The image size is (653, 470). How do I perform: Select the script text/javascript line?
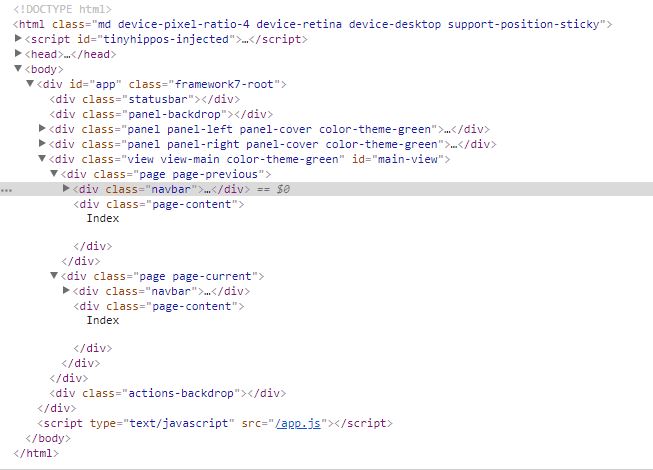[215, 423]
